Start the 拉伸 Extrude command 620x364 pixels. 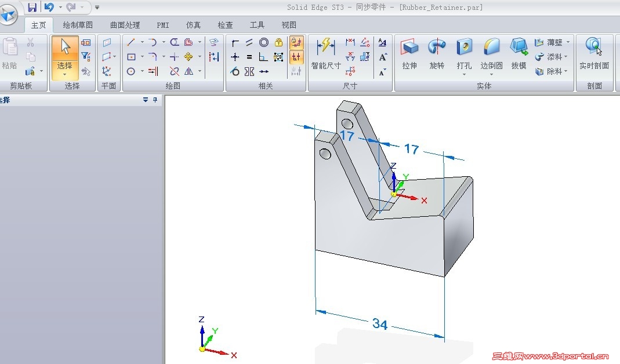[409, 54]
